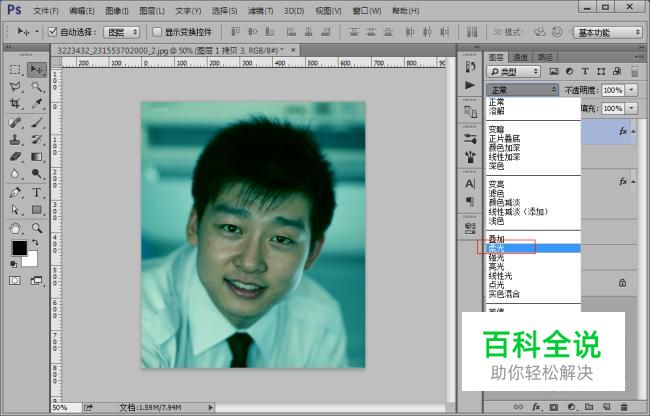Click auto-align layers icon in options bar
This screenshot has width=650, height=416.
(472, 32)
